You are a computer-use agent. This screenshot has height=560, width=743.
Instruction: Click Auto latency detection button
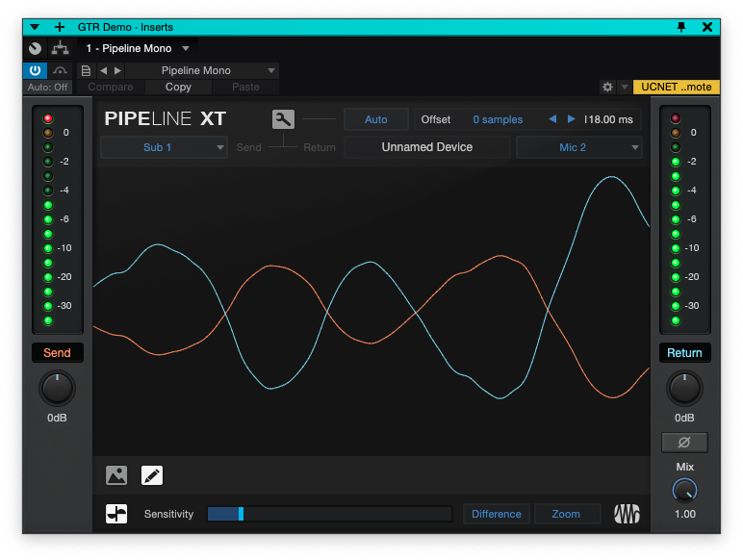375,119
